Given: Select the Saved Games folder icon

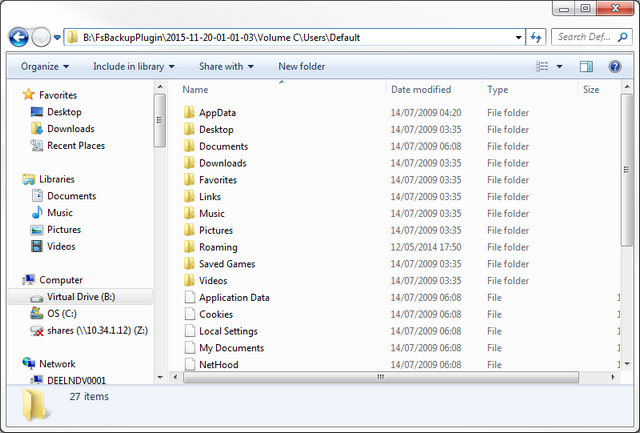Looking at the screenshot, I should click(x=189, y=263).
